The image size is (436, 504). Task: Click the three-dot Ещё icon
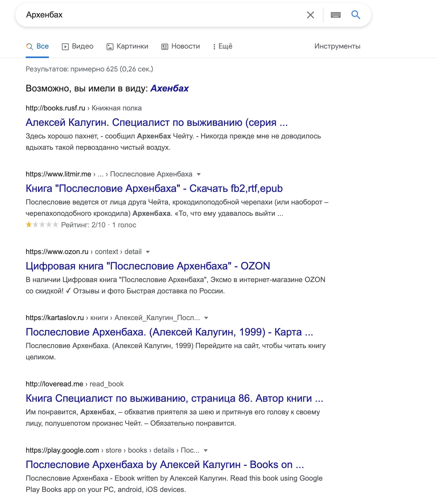(x=214, y=46)
